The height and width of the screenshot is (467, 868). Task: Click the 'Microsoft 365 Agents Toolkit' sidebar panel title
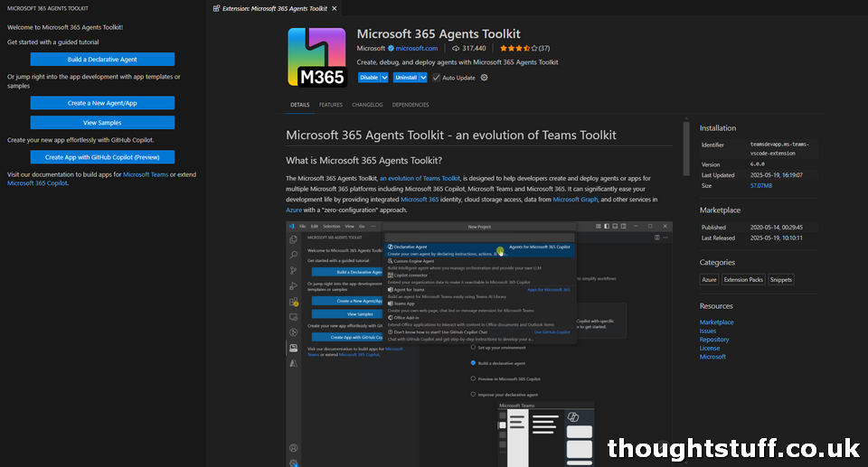48,8
